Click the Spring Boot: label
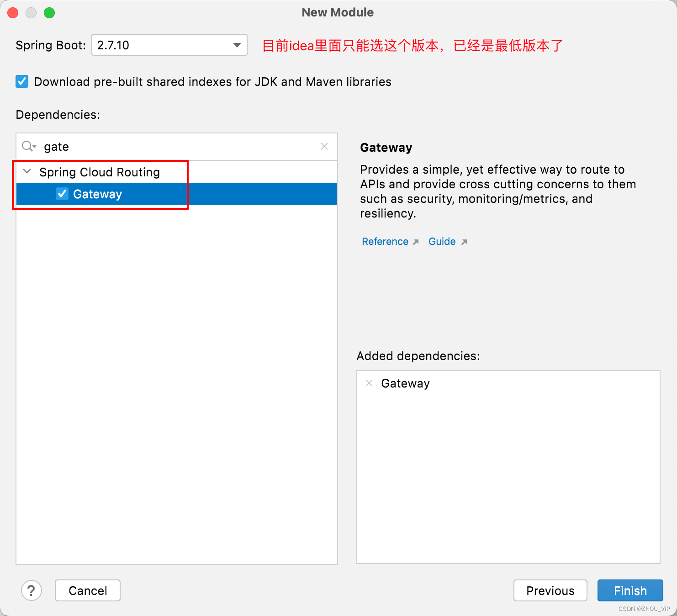 51,45
